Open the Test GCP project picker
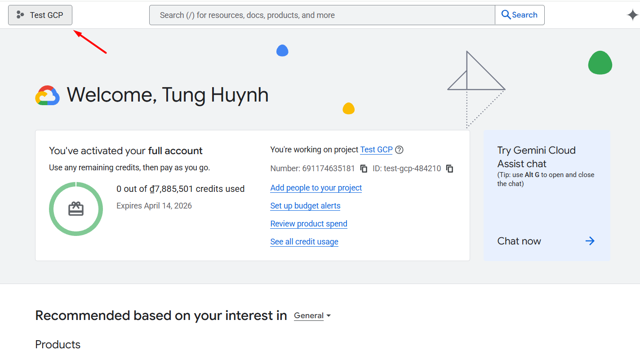 tap(40, 14)
